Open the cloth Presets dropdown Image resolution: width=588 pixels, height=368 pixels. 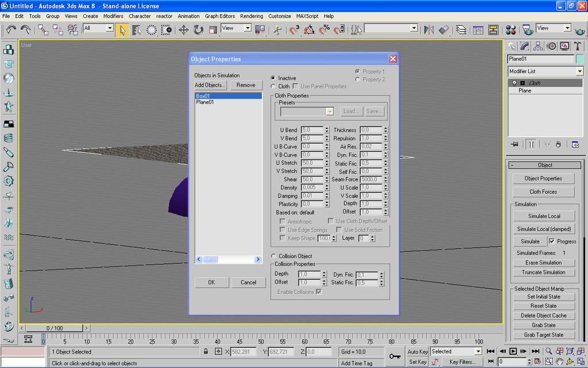(x=307, y=111)
